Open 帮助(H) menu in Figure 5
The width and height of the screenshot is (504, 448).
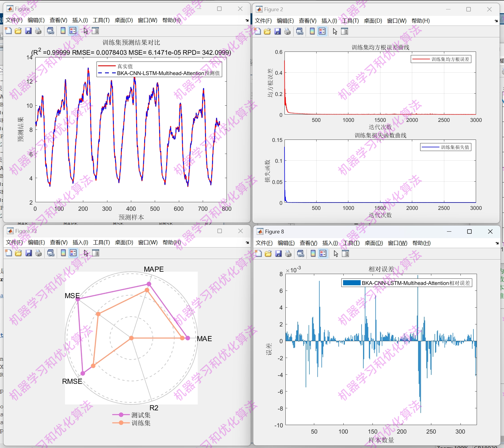point(171,20)
